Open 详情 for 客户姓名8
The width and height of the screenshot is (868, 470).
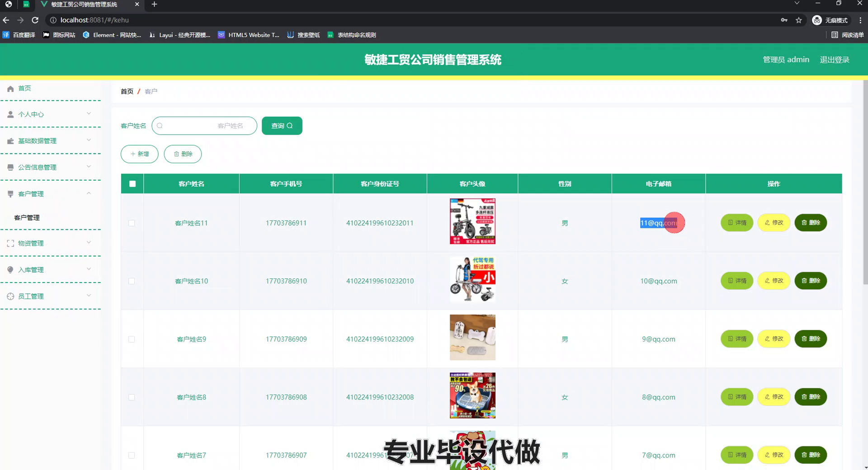pyautogui.click(x=737, y=397)
